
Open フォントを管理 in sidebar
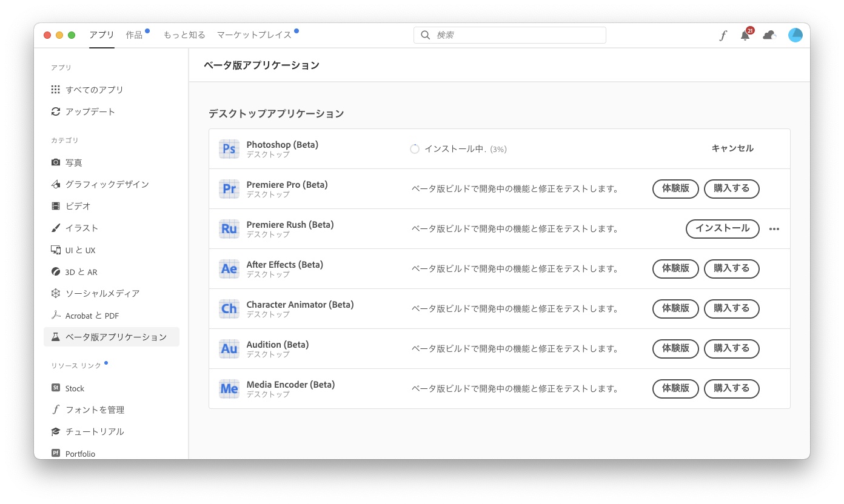(112, 410)
